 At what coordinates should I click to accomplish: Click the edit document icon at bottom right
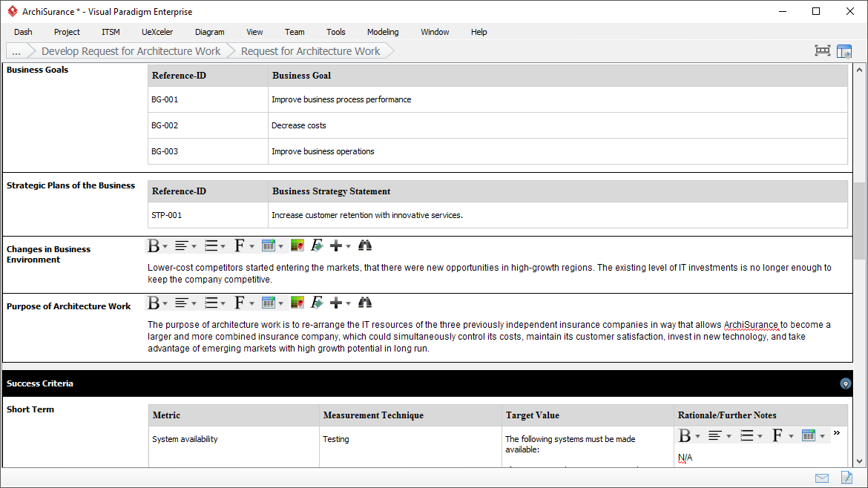(x=846, y=478)
